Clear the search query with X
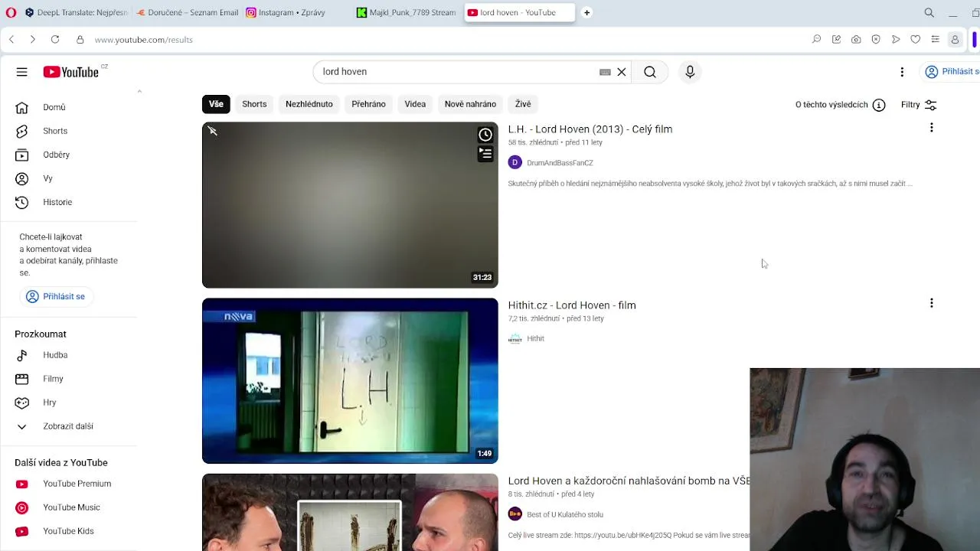 (622, 72)
